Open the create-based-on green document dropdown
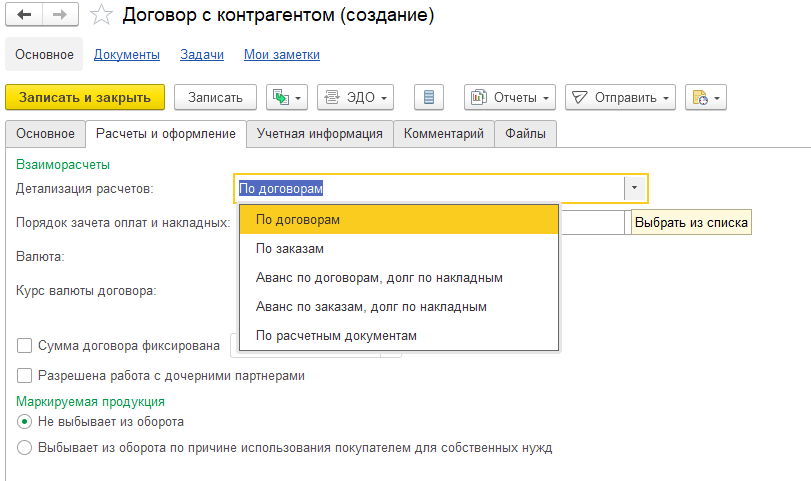Screen dimensions: 811x481 coord(287,97)
